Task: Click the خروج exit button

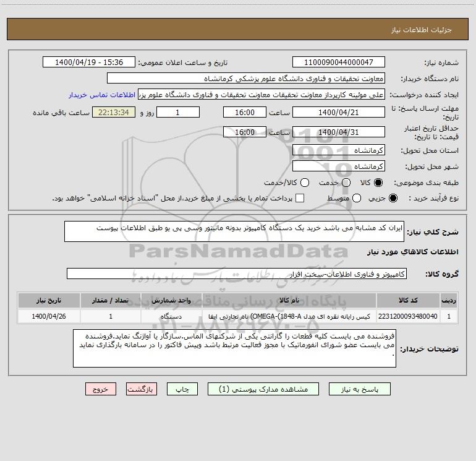Action: pos(101,389)
